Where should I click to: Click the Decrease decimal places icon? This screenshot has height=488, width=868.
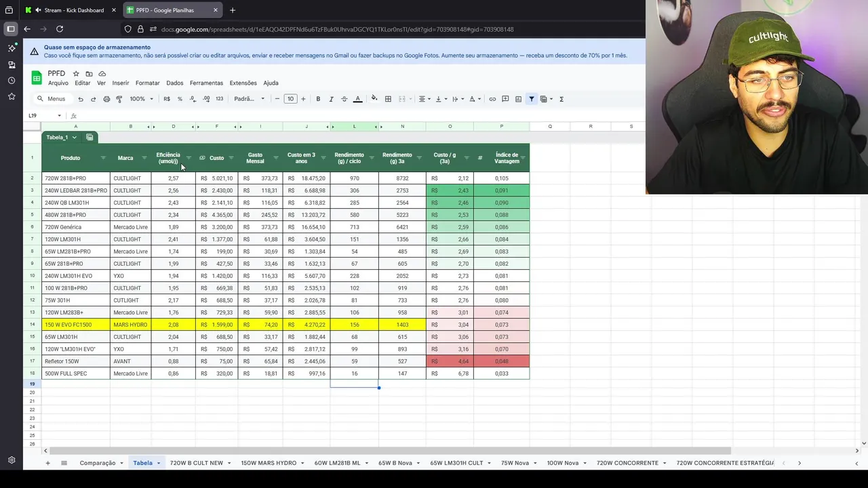[193, 99]
